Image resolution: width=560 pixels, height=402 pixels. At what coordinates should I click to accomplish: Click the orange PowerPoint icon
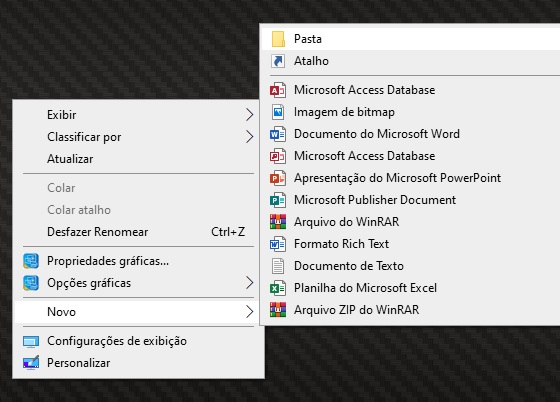point(278,178)
